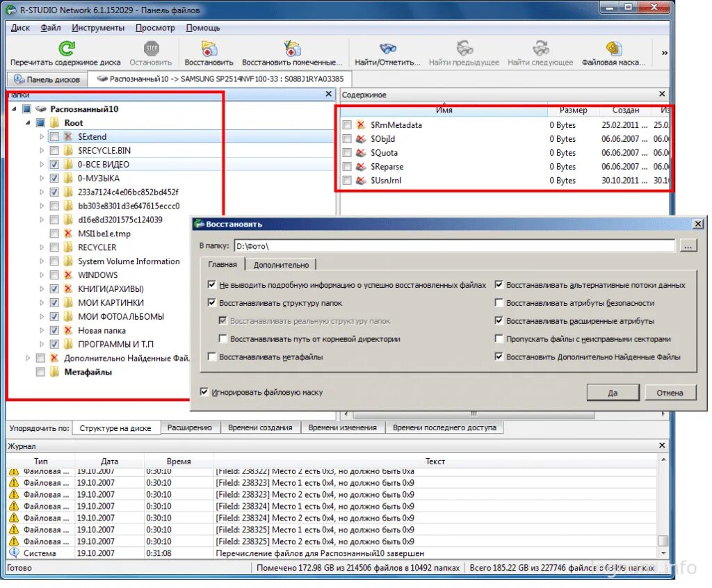Select the $Reparse file icon

(x=361, y=167)
